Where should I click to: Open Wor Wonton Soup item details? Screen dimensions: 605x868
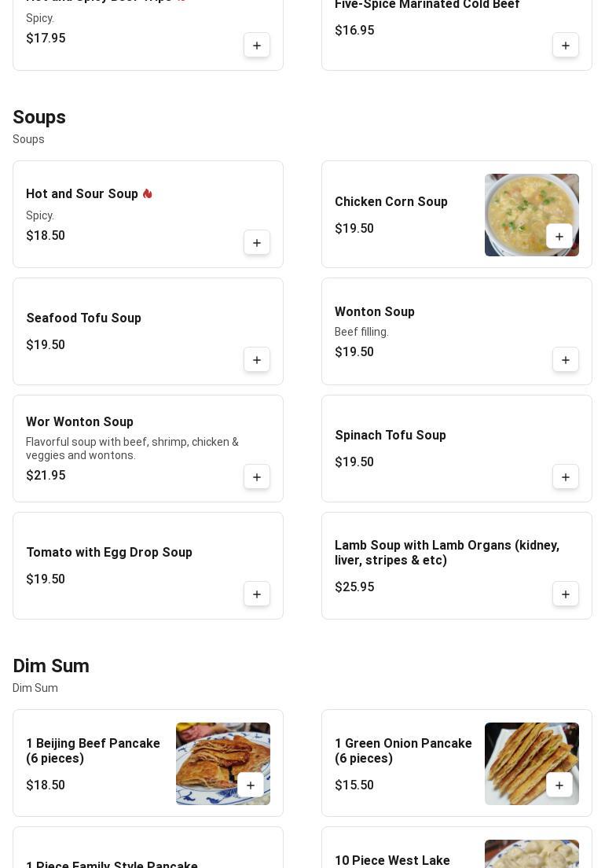coord(148,448)
